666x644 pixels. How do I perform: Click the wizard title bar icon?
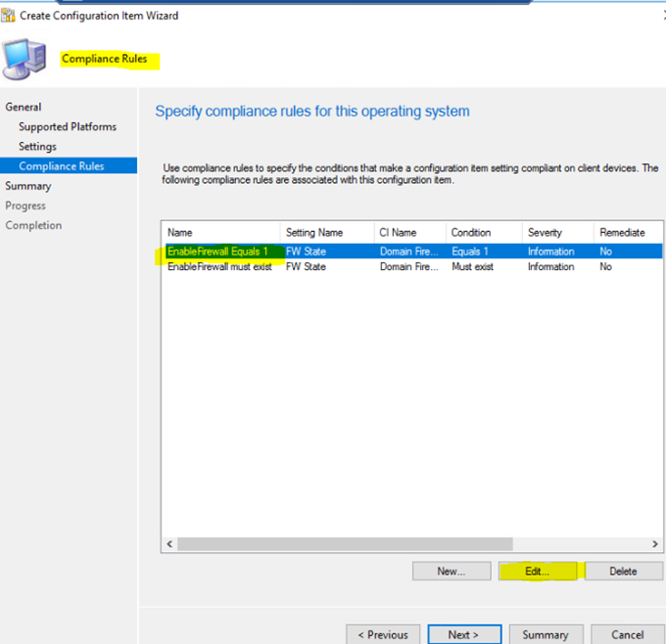tap(8, 16)
